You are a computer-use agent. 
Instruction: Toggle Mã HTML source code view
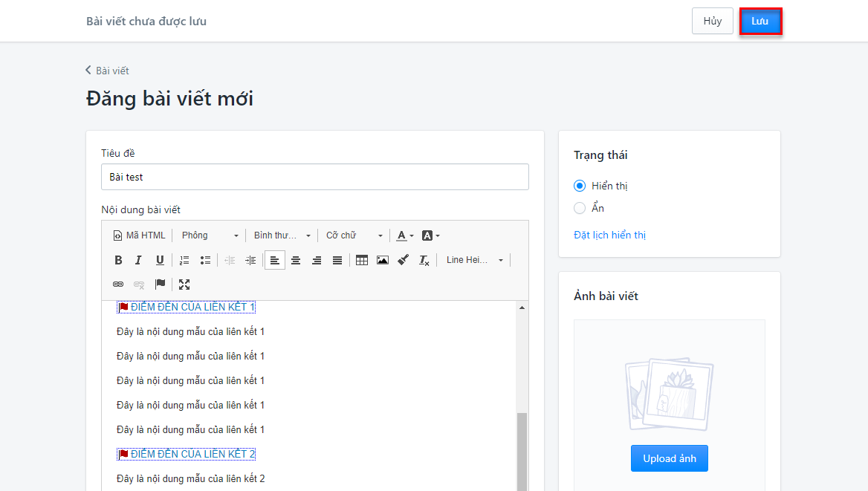click(x=139, y=235)
